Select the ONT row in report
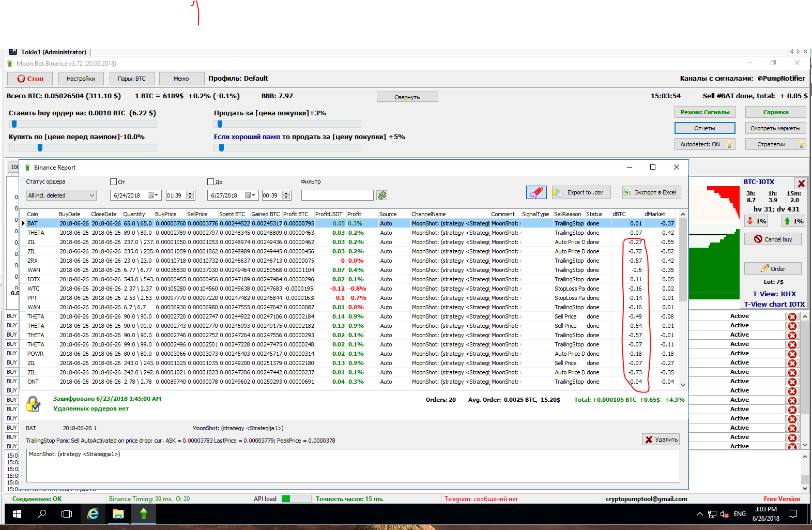Image resolution: width=812 pixels, height=530 pixels. click(351, 382)
